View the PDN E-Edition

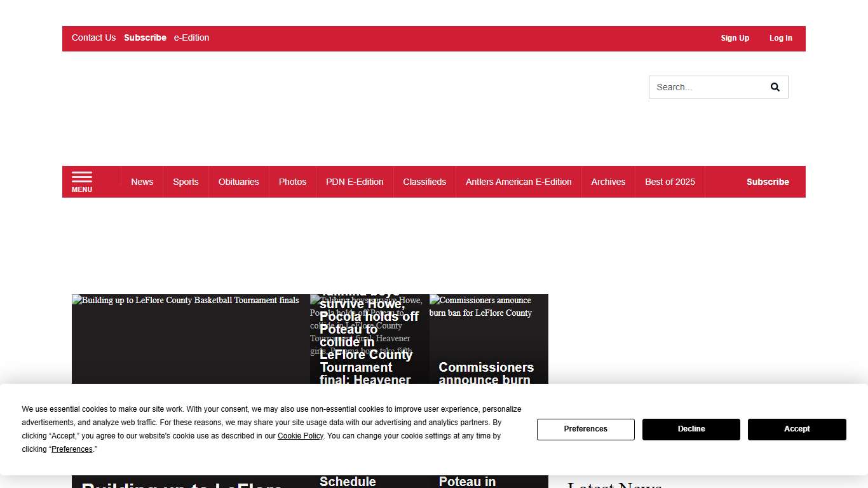click(355, 182)
